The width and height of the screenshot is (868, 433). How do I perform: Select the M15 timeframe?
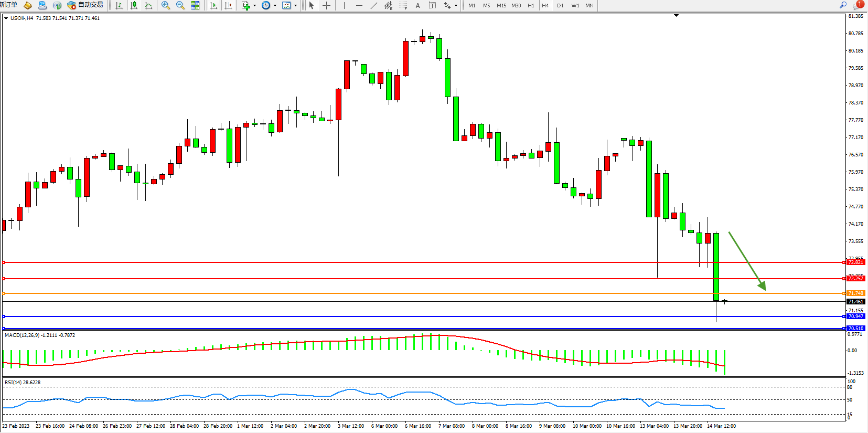[501, 5]
